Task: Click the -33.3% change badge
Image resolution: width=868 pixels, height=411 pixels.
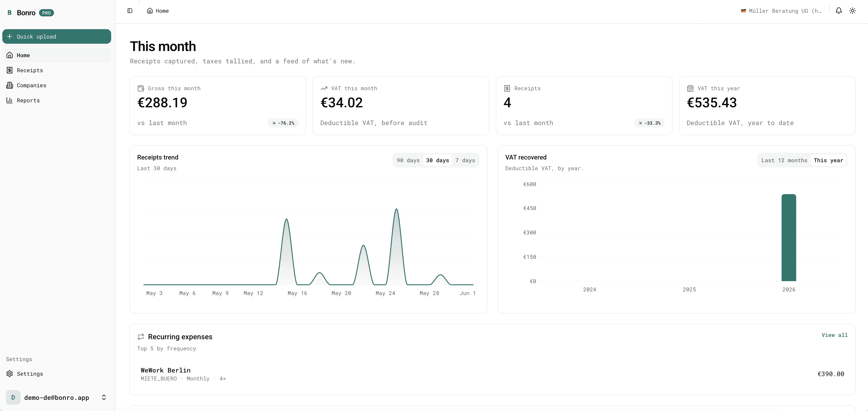Action: (649, 123)
